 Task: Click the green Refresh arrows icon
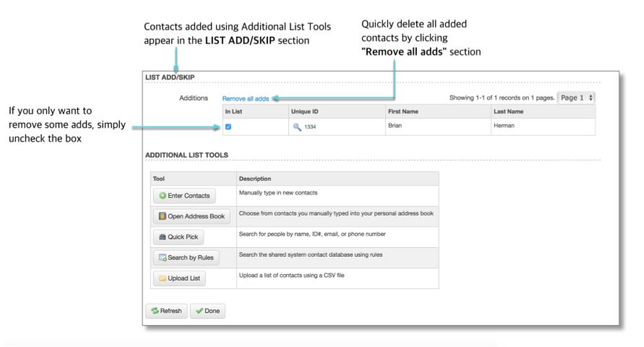[155, 311]
